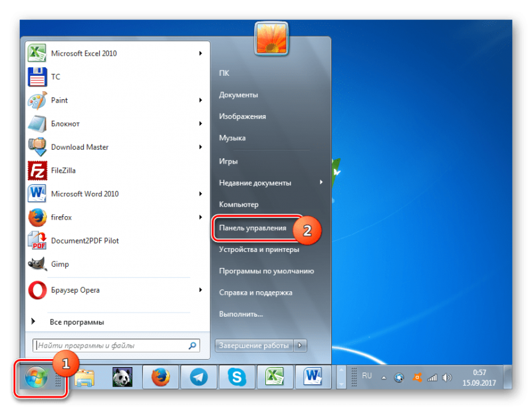Expand Download Master jump list arrow
This screenshot has height=409, width=532.
[201, 147]
